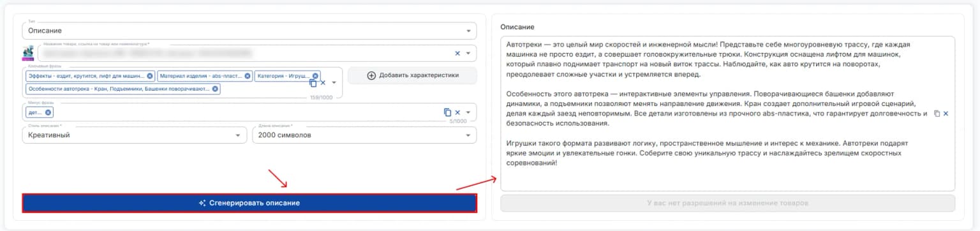This screenshot has height=231, width=980.
Task: Remove the 'Эффекты' key phrase chip
Action: click(x=150, y=76)
